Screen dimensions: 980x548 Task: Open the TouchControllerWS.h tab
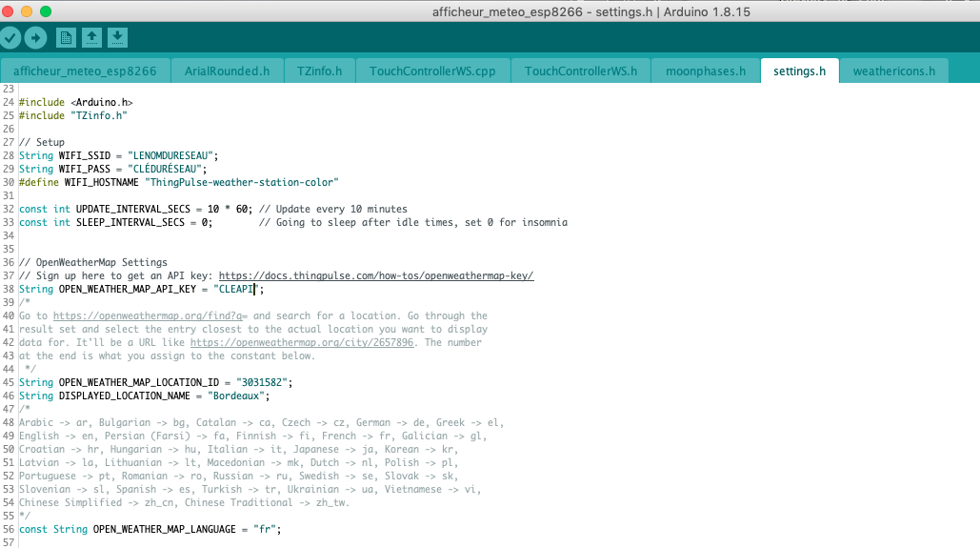coord(581,71)
